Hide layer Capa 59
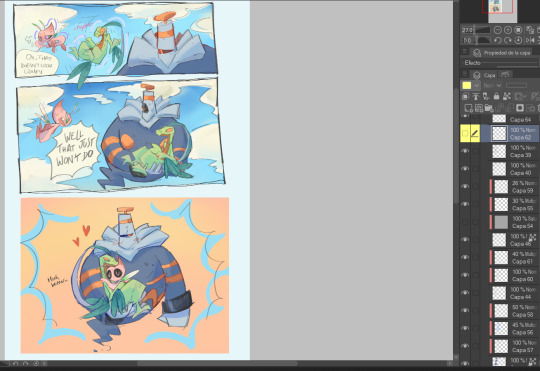This screenshot has height=371, width=540. pyautogui.click(x=465, y=187)
